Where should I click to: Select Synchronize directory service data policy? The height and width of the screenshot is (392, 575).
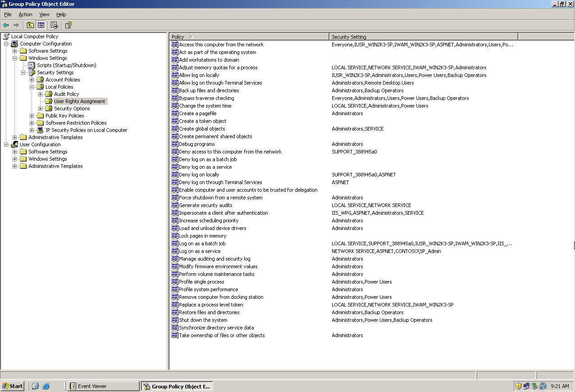pos(216,328)
